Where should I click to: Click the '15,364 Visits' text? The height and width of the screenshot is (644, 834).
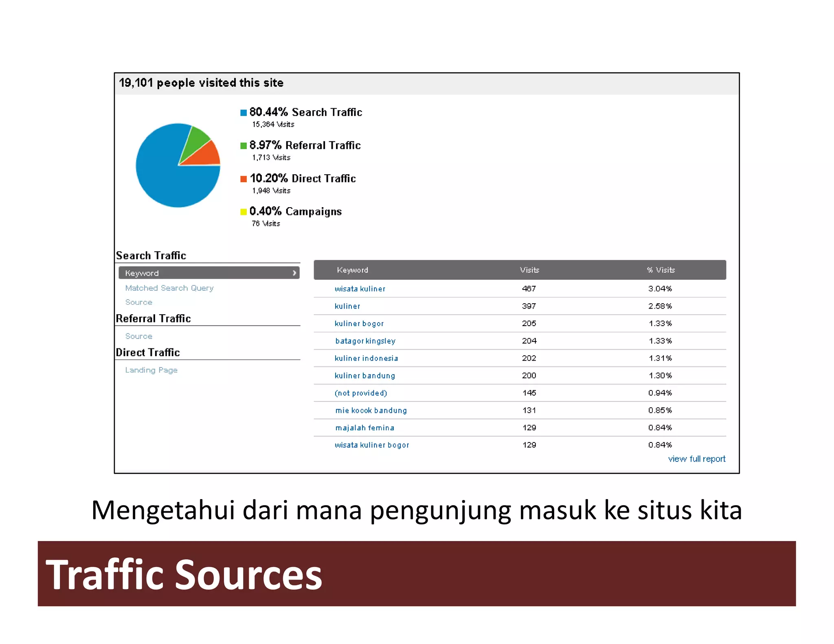[273, 124]
